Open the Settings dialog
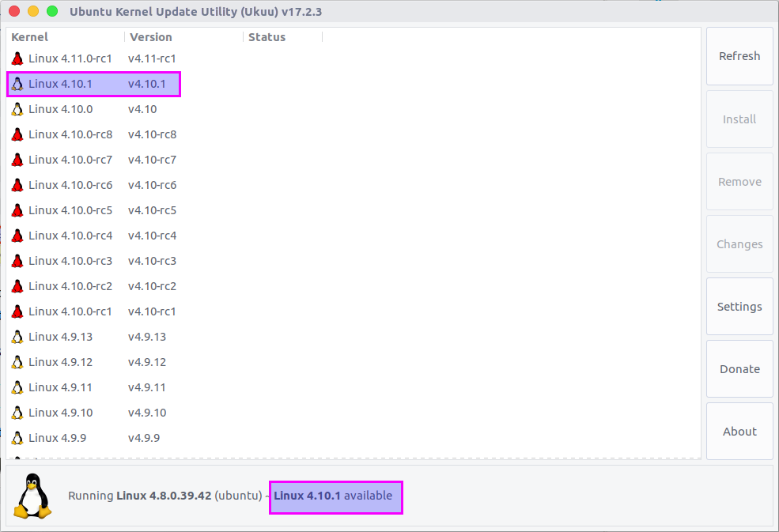 (x=739, y=307)
